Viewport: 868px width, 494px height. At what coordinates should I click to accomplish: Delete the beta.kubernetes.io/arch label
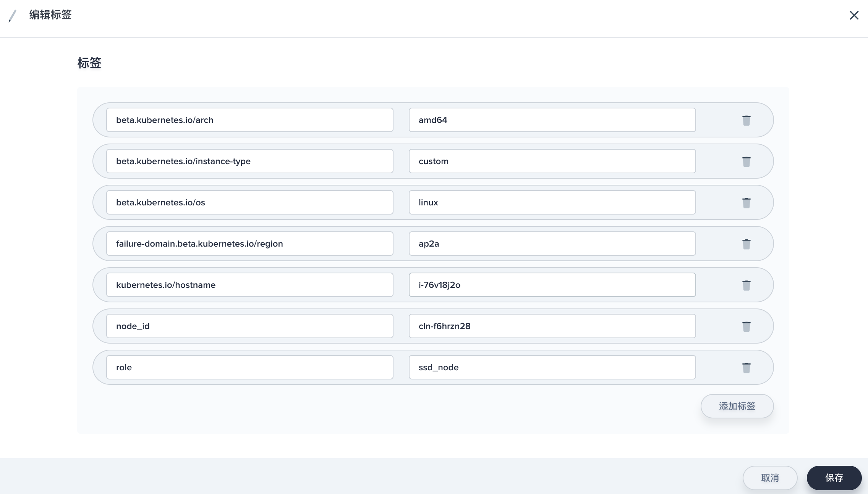click(746, 120)
